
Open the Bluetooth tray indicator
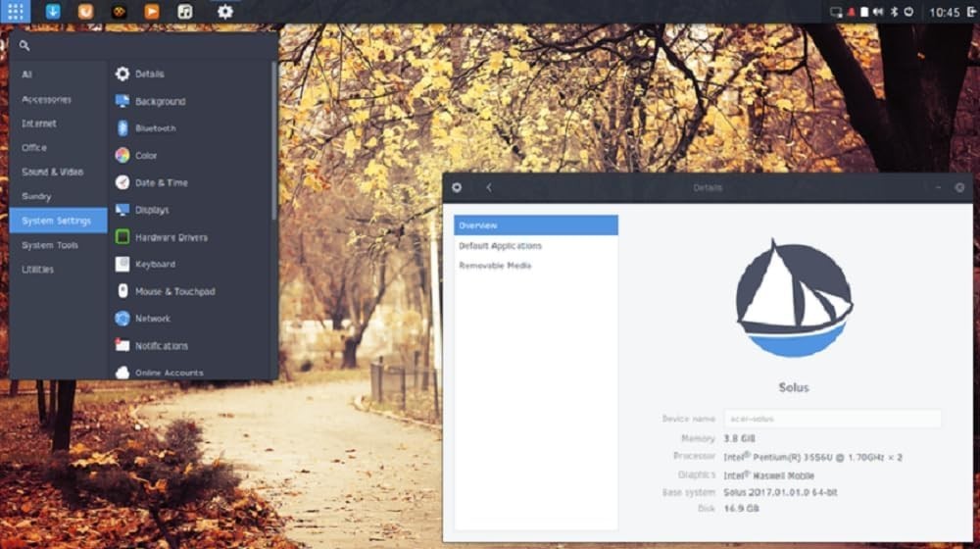[x=894, y=12]
